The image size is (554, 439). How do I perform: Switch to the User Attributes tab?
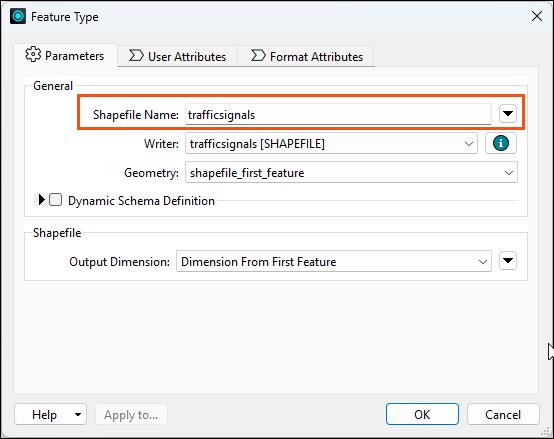click(x=178, y=57)
